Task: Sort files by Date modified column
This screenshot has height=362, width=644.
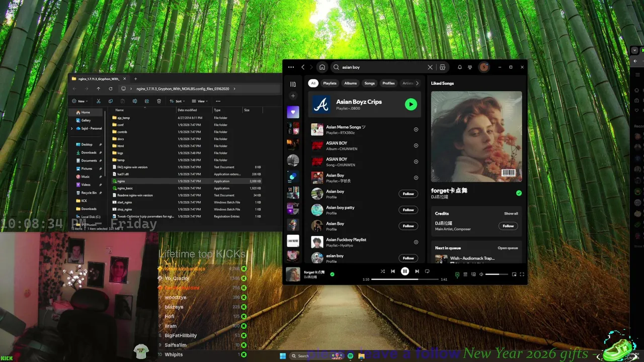Action: point(187,110)
